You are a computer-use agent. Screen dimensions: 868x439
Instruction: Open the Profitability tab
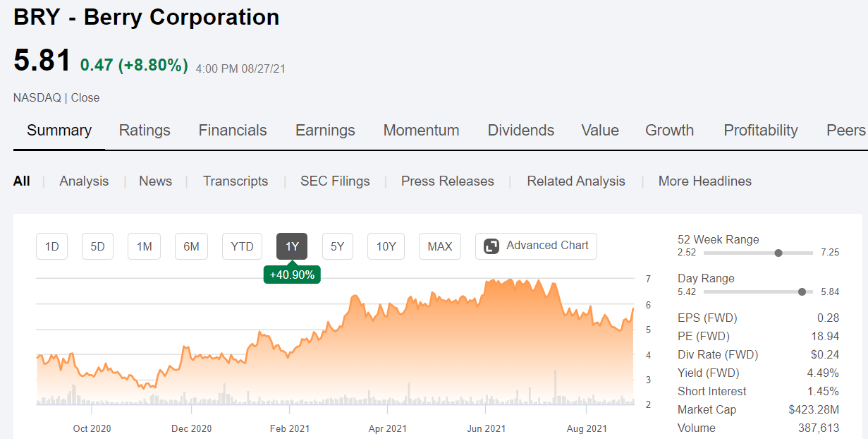(760, 130)
